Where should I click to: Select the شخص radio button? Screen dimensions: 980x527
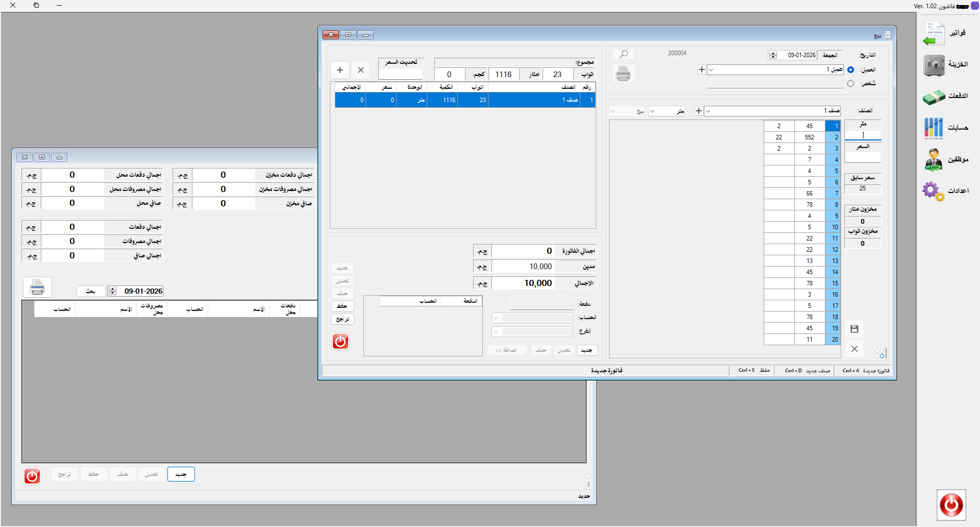coord(850,84)
